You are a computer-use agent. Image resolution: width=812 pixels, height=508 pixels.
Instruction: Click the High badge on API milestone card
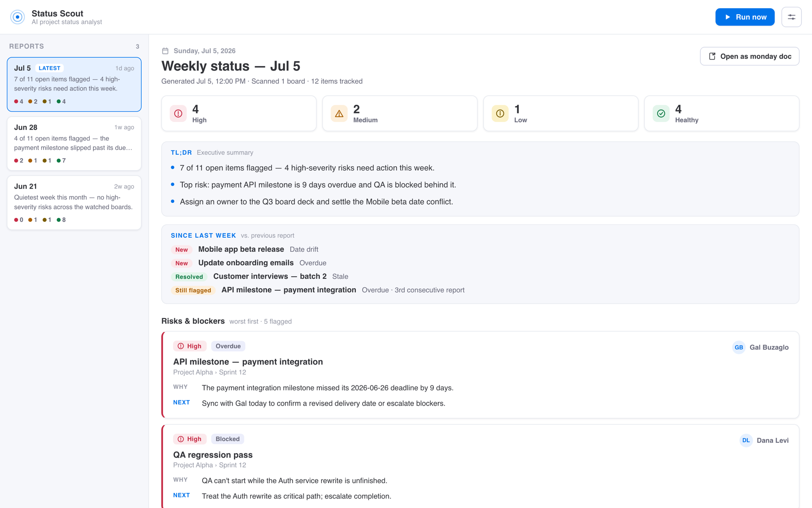(x=190, y=346)
